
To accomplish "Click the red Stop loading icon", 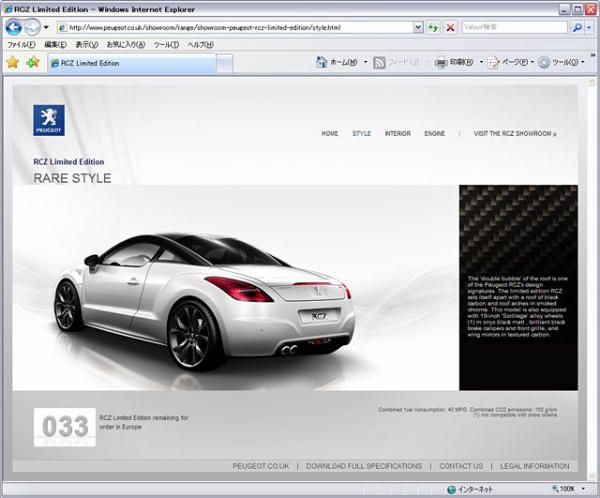I will click(x=450, y=28).
